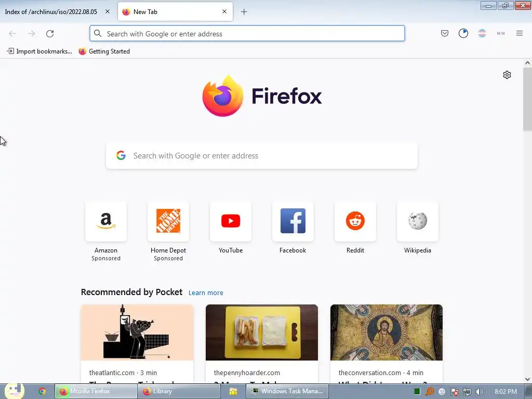Launch Chrome from the taskbar
Viewport: 532px width, 399px height.
(42, 391)
